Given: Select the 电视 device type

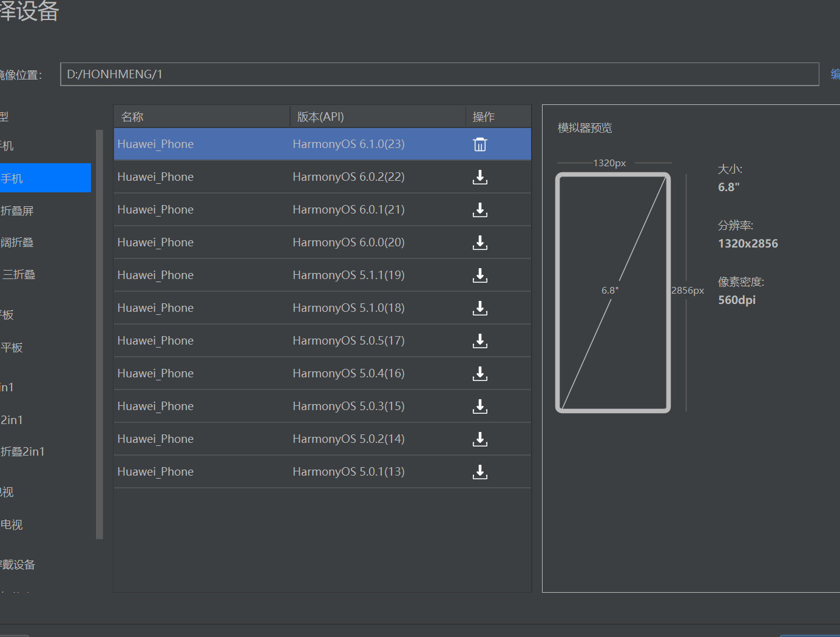Looking at the screenshot, I should click(x=12, y=525).
